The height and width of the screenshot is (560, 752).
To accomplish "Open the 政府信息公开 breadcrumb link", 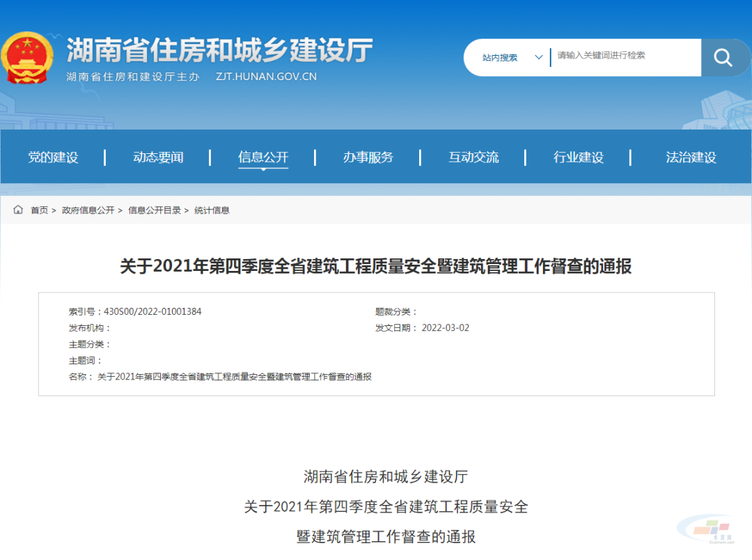I will pyautogui.click(x=87, y=210).
